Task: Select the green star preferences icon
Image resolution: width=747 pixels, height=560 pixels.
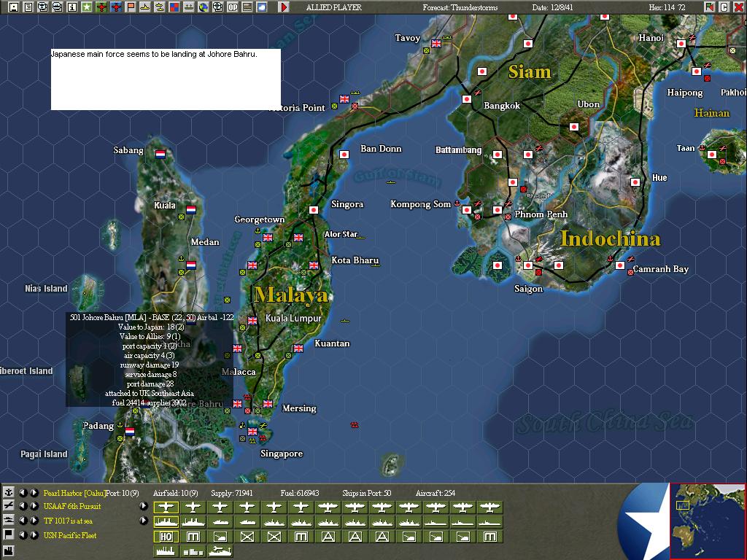Action: click(x=88, y=7)
